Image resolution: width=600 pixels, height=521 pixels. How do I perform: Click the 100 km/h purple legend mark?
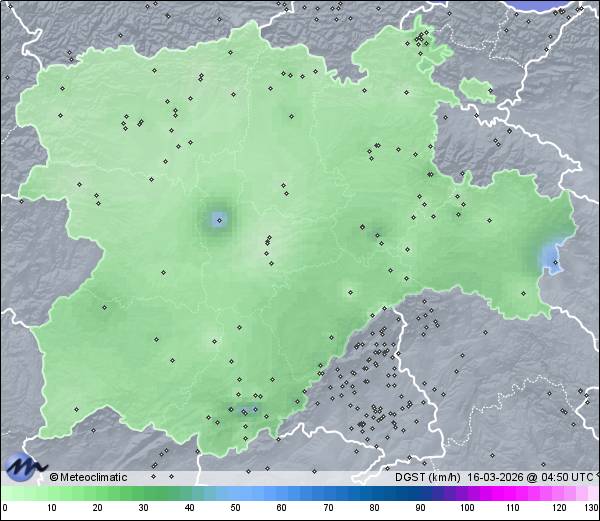pos(466,507)
